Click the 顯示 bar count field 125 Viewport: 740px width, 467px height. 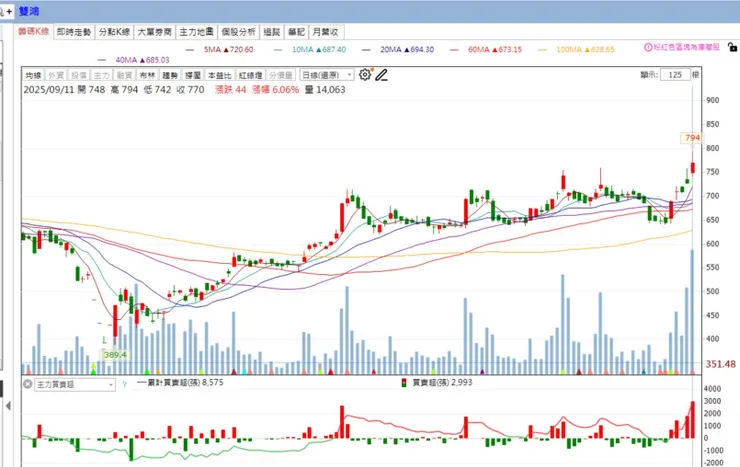pyautogui.click(x=675, y=75)
